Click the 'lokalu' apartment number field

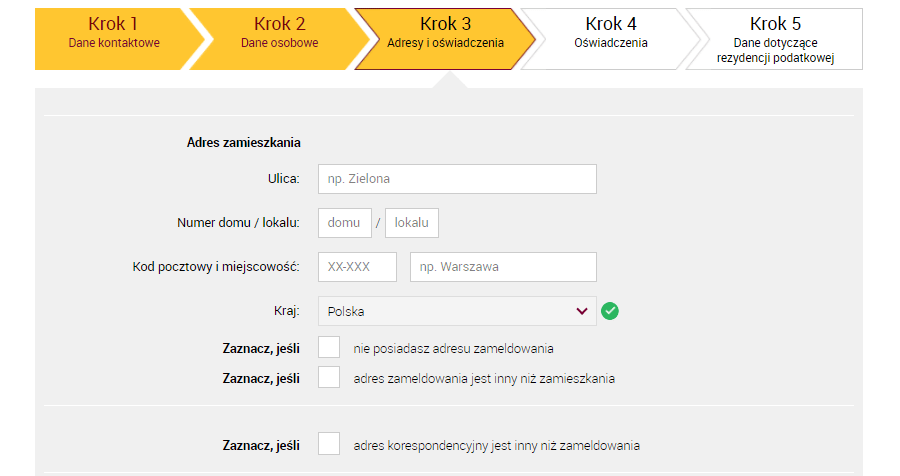coord(412,223)
